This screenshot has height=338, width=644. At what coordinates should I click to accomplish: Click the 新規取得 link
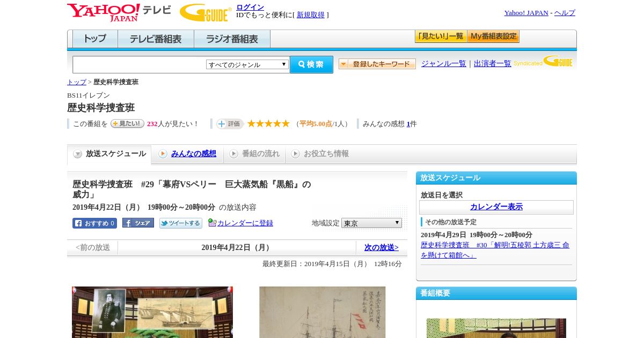point(311,15)
